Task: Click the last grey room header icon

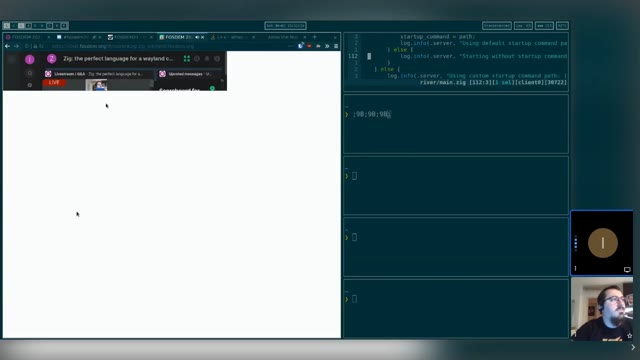Action: click(217, 59)
